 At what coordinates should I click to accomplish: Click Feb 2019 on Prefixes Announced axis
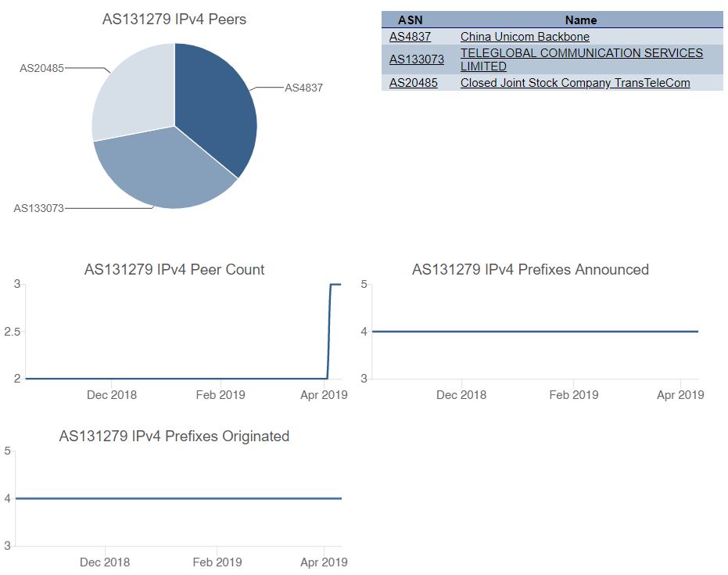coord(573,395)
